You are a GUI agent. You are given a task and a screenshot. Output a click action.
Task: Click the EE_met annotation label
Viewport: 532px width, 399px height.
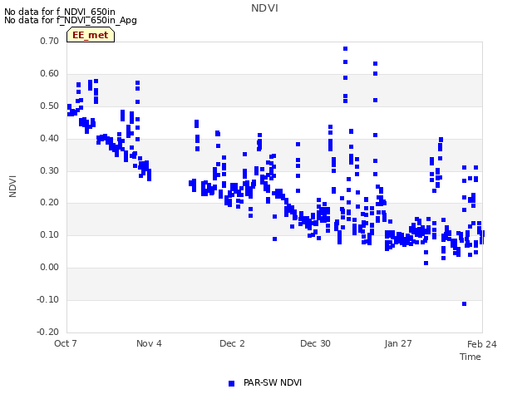click(x=91, y=35)
